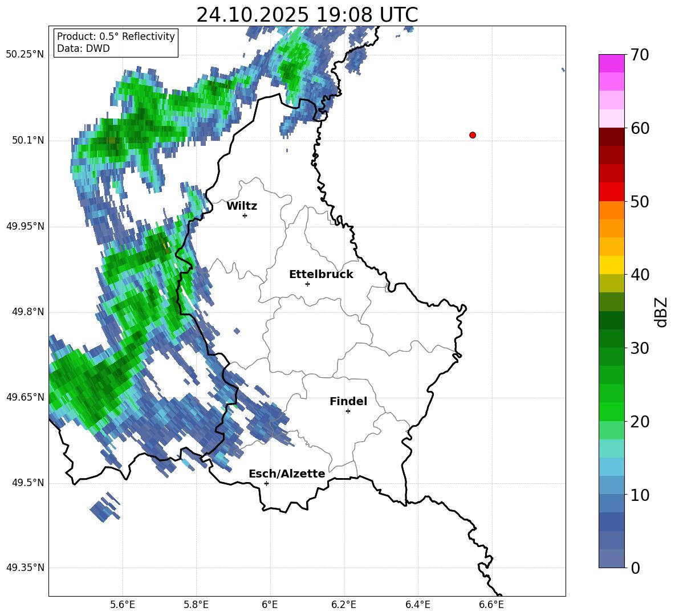Image resolution: width=675 pixels, height=616 pixels.
Task: Click the magenta top swatch of the colorbar
Action: 611,63
